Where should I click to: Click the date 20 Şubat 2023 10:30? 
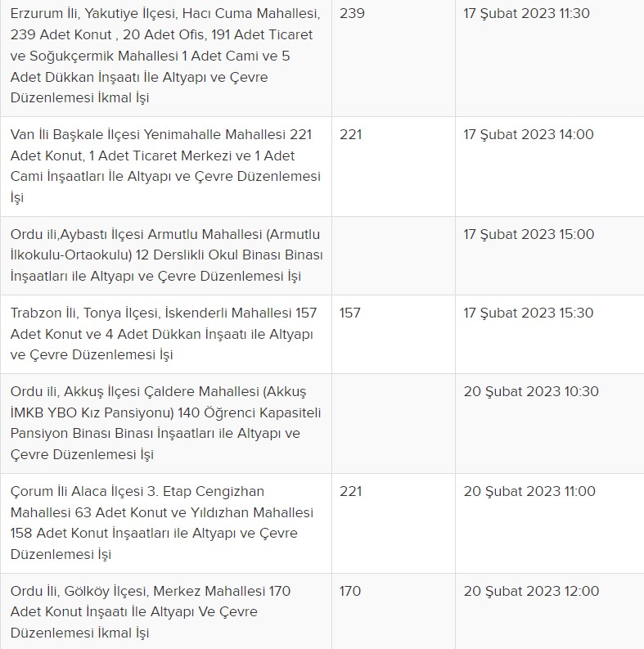pos(529,392)
